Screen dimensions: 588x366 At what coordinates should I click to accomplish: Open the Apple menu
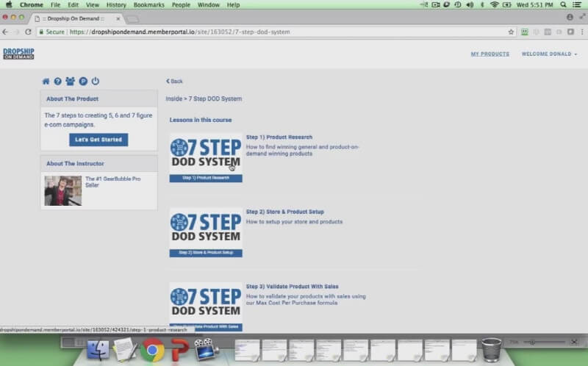(9, 5)
